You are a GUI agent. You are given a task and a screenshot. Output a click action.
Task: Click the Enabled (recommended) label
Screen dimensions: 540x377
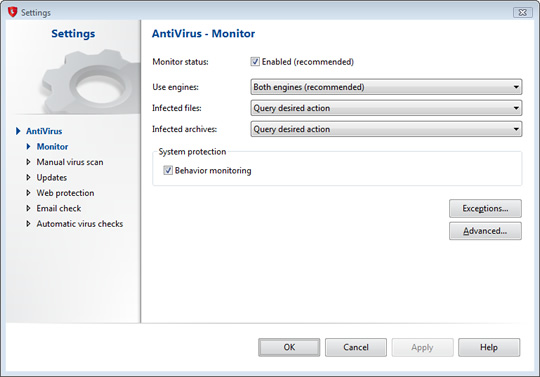(308, 62)
